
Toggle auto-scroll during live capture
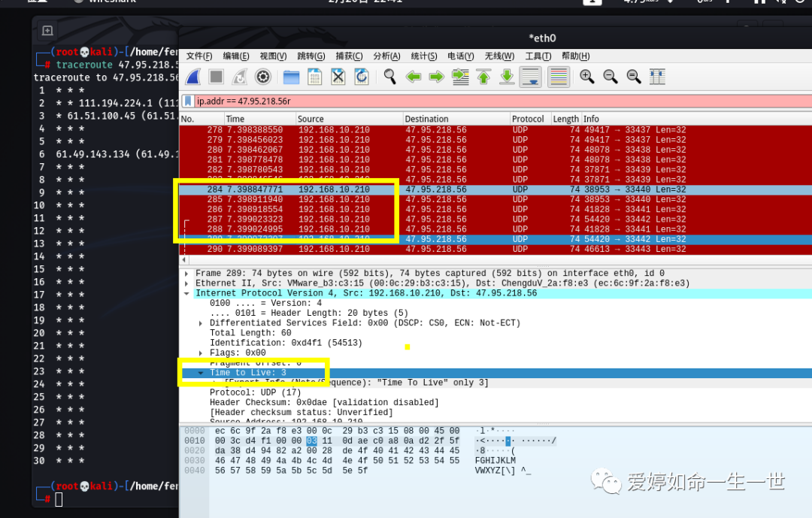531,77
